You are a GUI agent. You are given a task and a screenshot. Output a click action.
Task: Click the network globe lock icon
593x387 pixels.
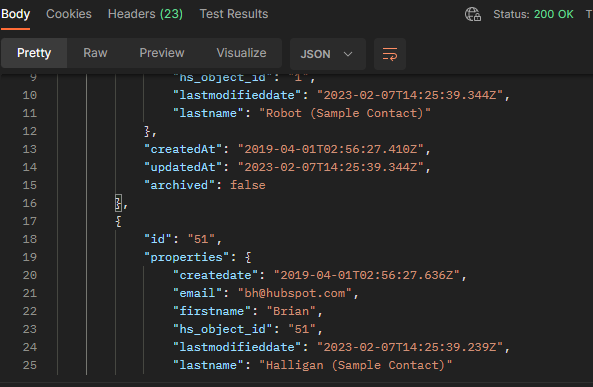click(x=473, y=14)
